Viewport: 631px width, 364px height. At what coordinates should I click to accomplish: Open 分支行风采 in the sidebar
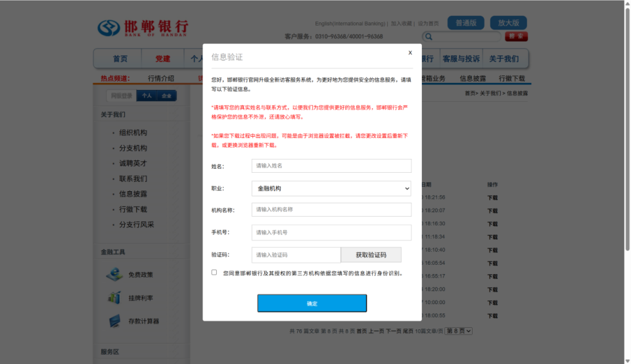pos(137,225)
